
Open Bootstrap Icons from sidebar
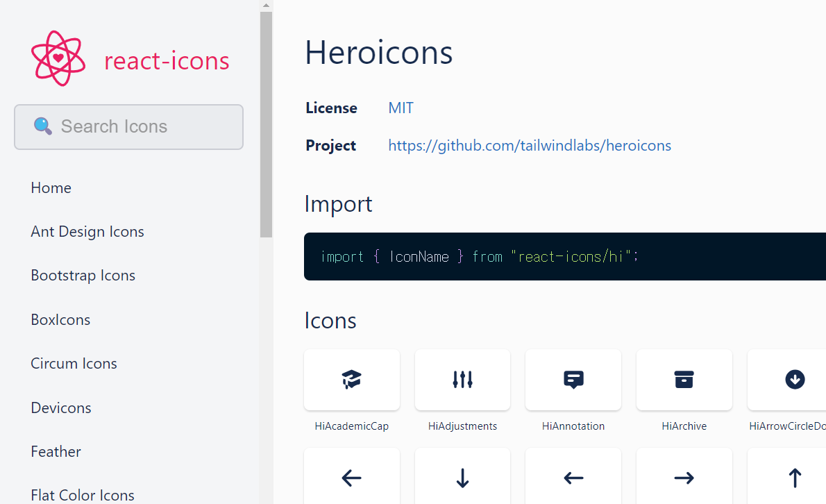(x=83, y=276)
